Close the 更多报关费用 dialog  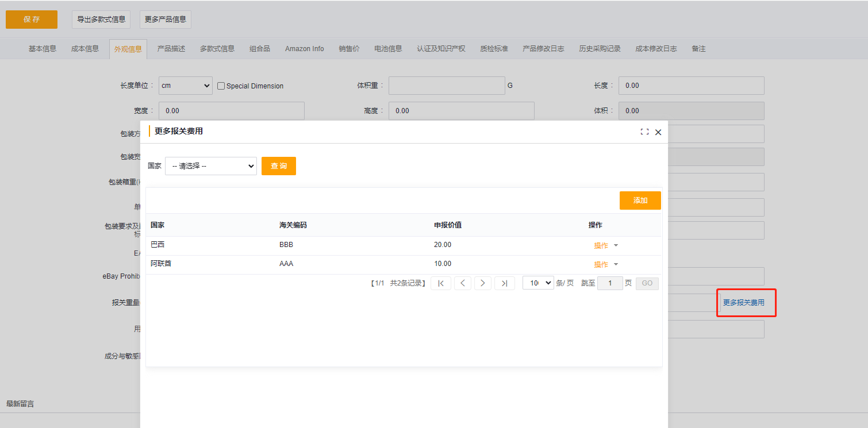click(x=658, y=132)
